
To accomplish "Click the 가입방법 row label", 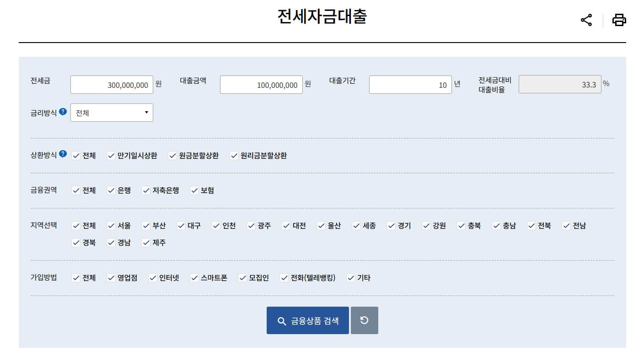I will [44, 277].
